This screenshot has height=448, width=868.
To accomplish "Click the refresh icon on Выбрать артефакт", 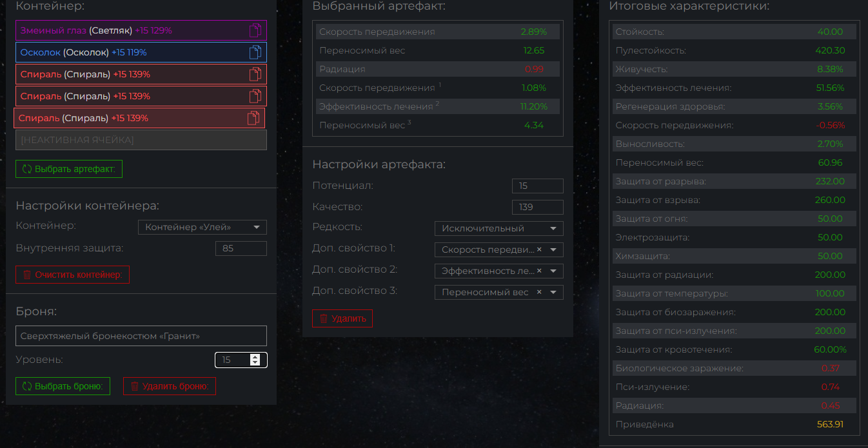I will click(x=27, y=169).
